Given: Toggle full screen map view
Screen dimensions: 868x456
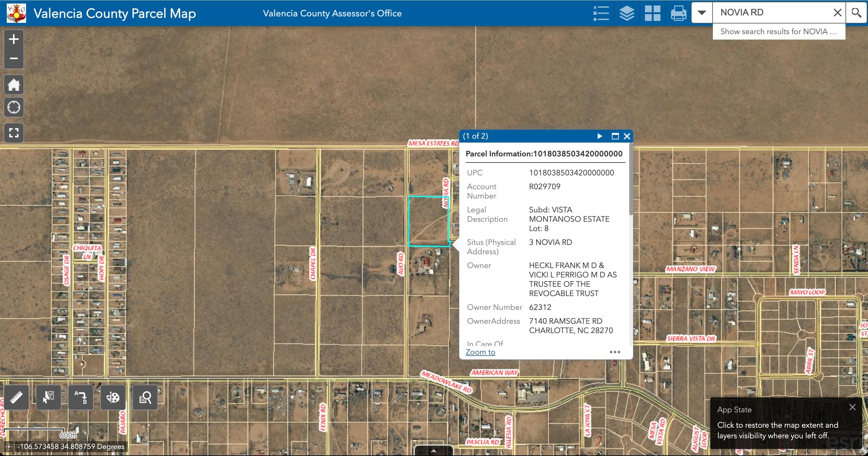Looking at the screenshot, I should (14, 133).
